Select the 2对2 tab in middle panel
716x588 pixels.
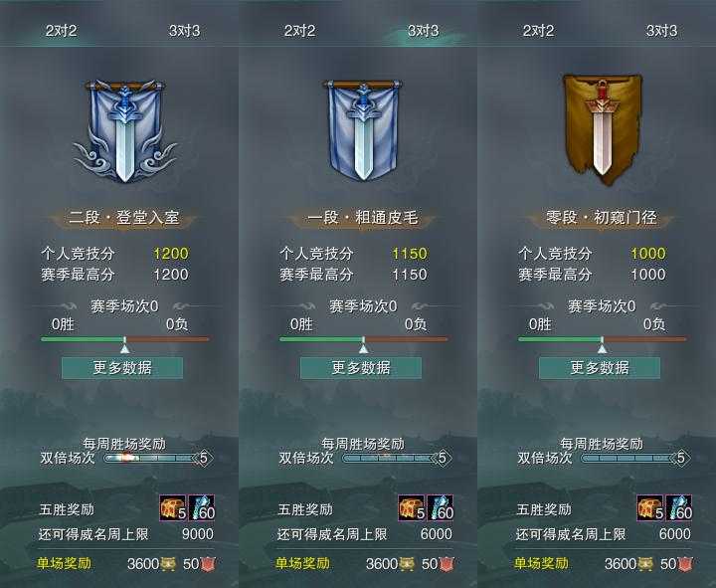coord(299,31)
